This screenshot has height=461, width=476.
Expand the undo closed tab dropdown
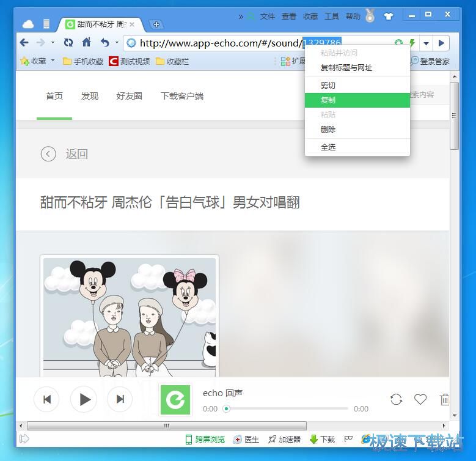(117, 43)
